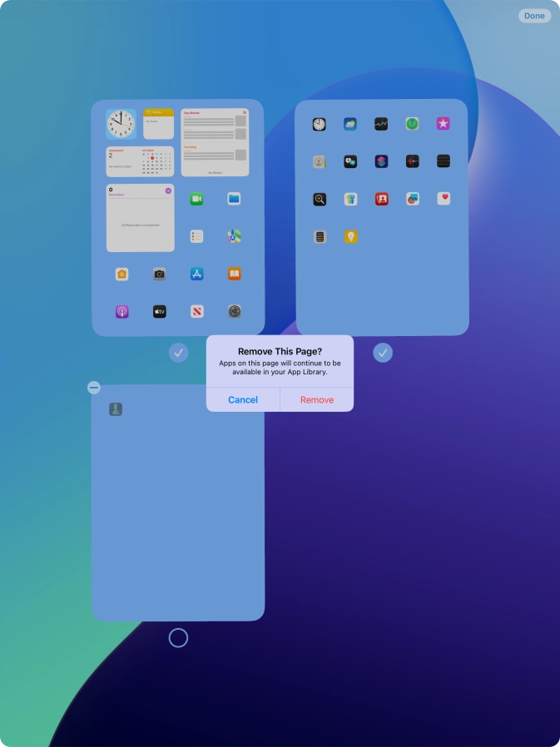
Task: Tap the FaceTime app icon
Action: pyautogui.click(x=196, y=199)
